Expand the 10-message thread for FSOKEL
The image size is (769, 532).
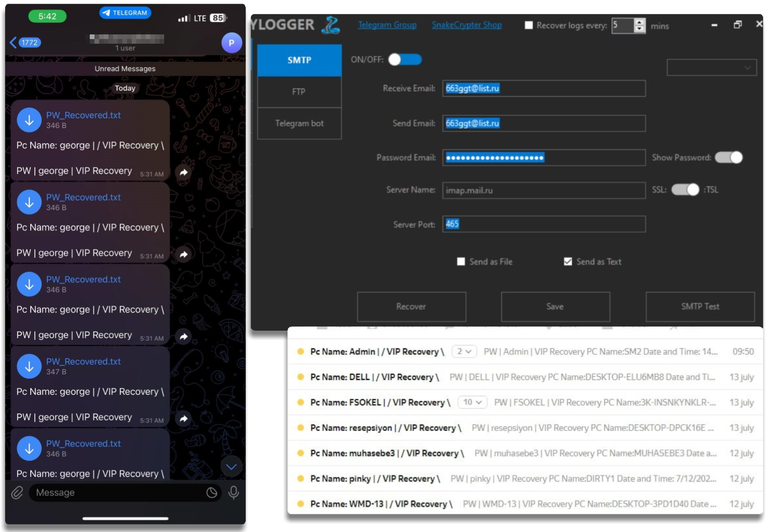coord(472,402)
